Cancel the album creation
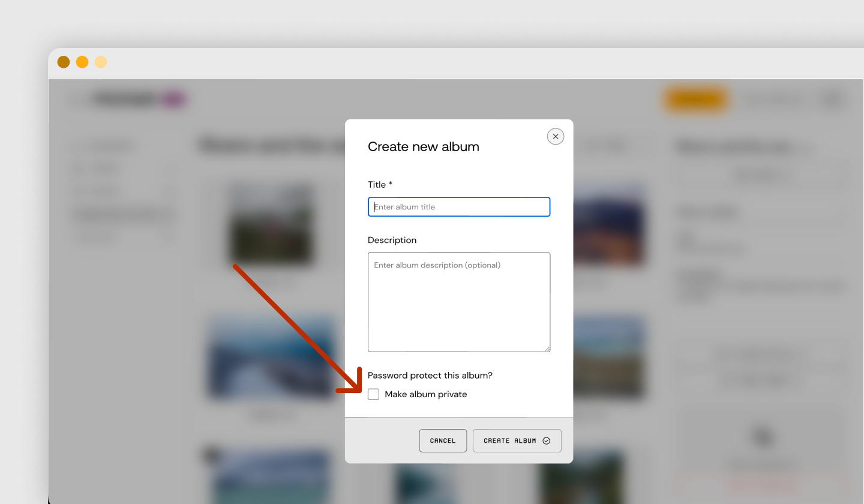Viewport: 864px width, 504px height. 443,440
